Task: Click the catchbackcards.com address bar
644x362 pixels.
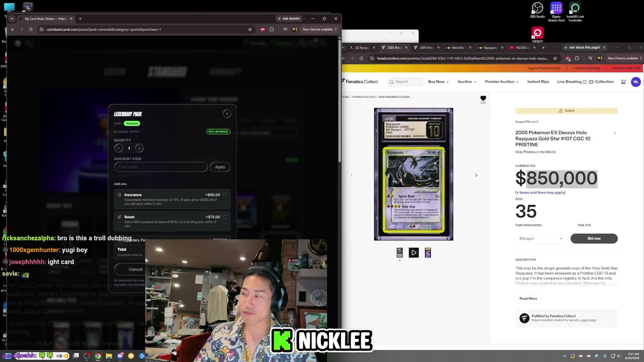Action: (x=146, y=29)
